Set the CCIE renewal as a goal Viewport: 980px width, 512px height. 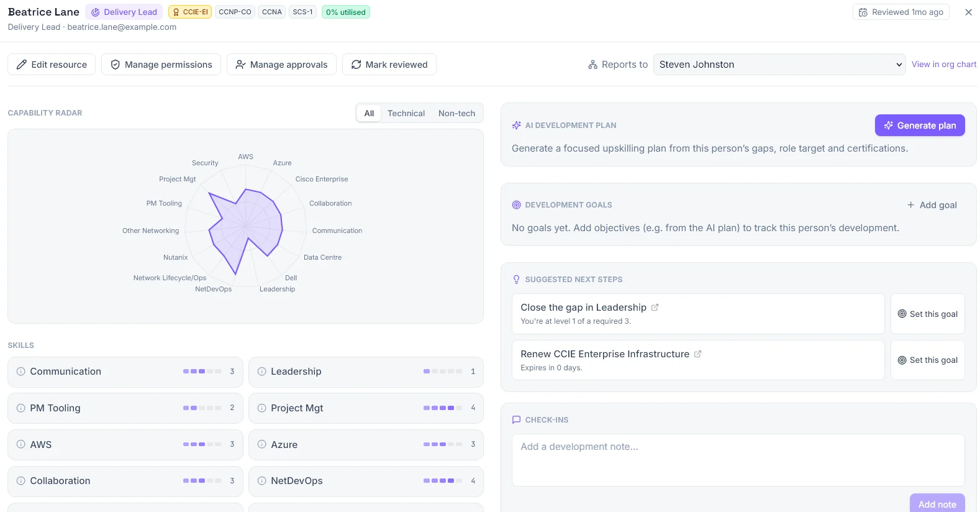click(928, 360)
